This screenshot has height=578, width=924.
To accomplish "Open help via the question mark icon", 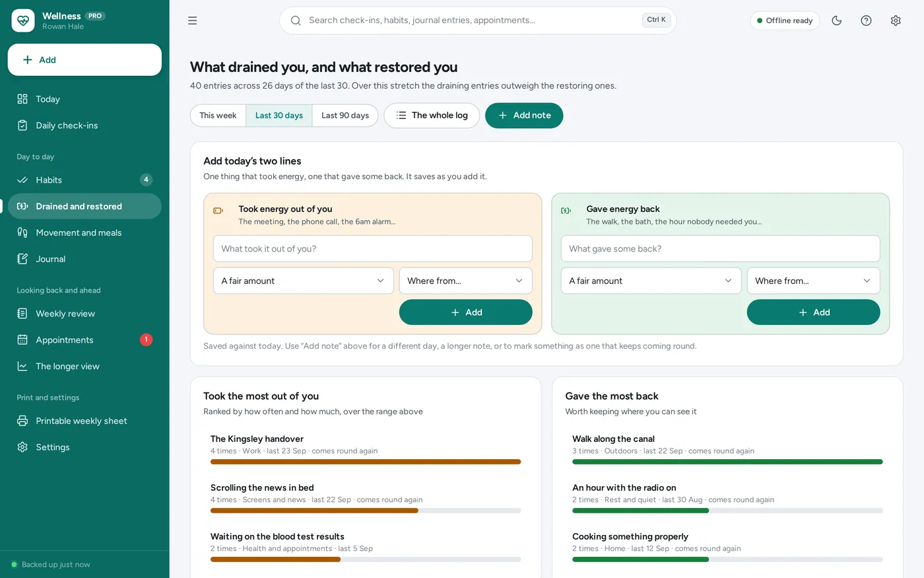I will click(x=867, y=20).
